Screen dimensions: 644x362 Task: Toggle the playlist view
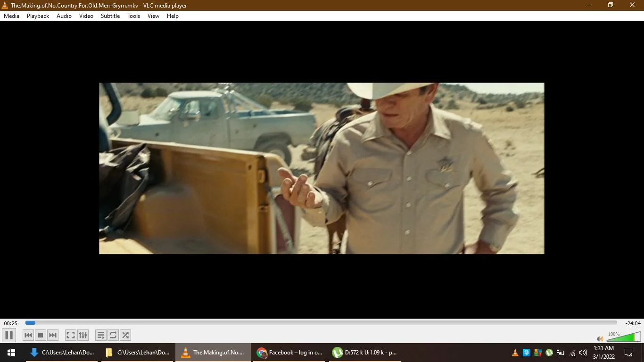[x=101, y=335]
